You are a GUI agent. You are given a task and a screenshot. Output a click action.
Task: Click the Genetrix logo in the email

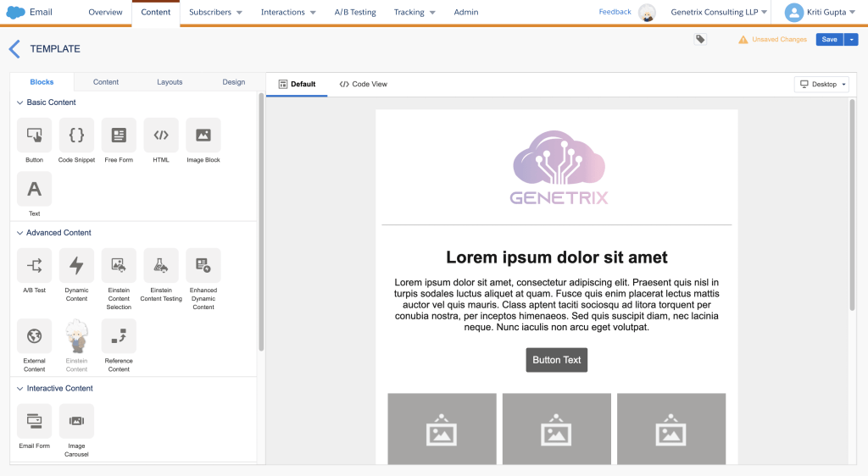point(559,168)
